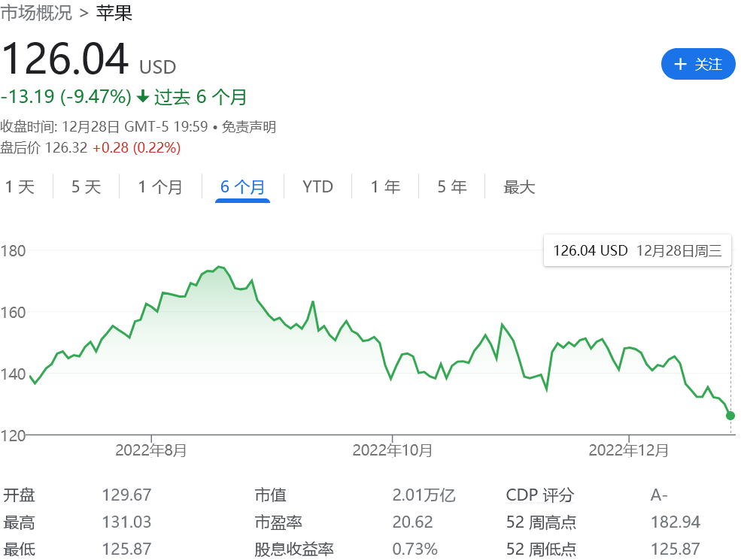Open the 市场概况 breadcrumb link
The height and width of the screenshot is (560, 741).
pyautogui.click(x=36, y=13)
